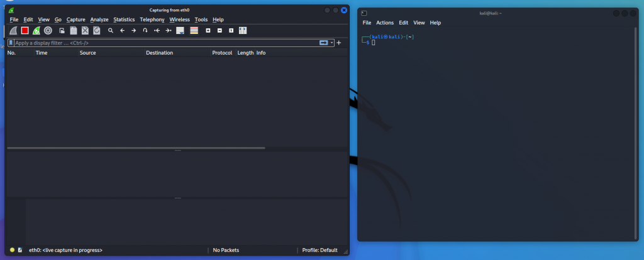Go to previous packet (left arrow)

click(x=122, y=30)
